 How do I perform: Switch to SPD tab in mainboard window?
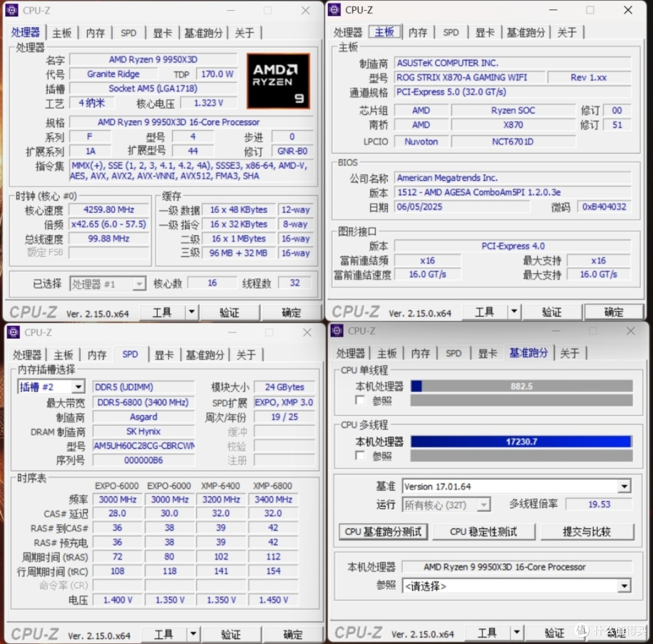[451, 33]
